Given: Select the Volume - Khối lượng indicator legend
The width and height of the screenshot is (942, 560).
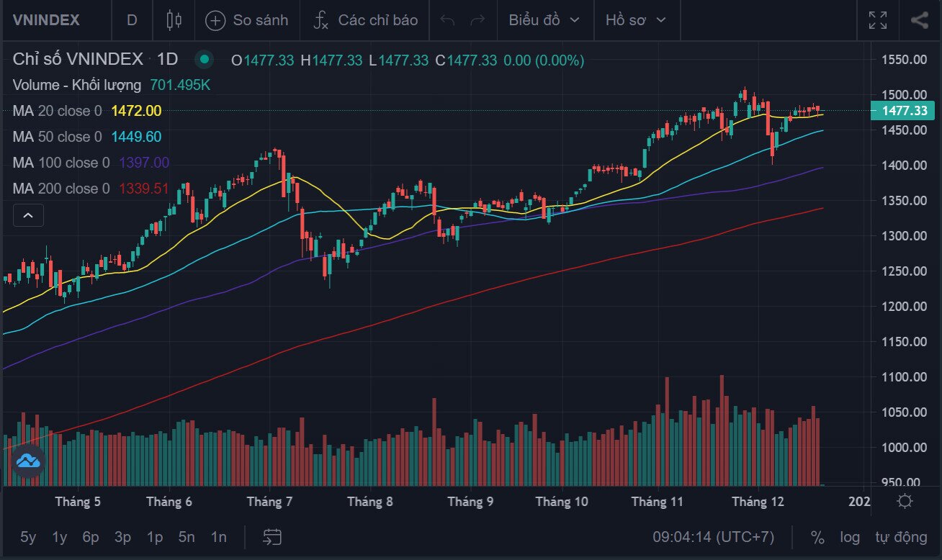Looking at the screenshot, I should coord(77,85).
